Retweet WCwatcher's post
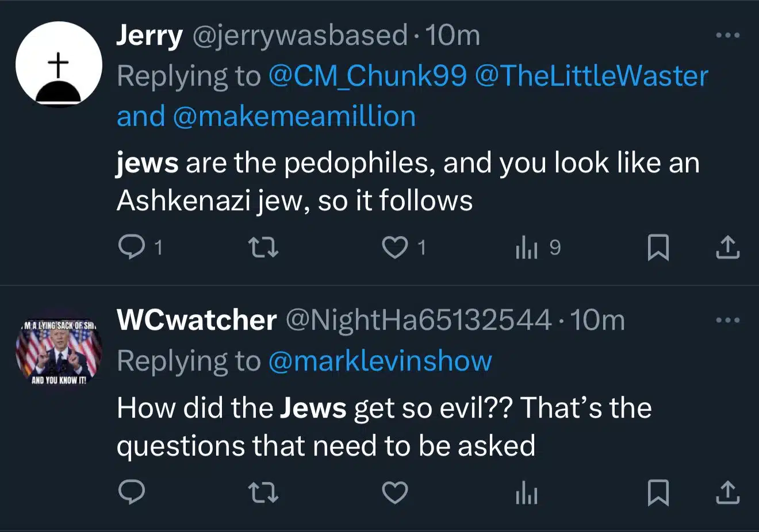This screenshot has width=759, height=532. click(x=263, y=493)
